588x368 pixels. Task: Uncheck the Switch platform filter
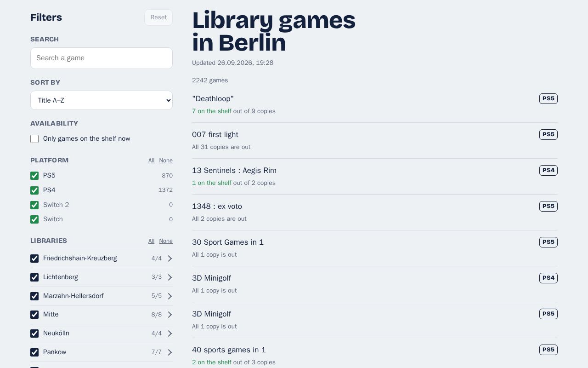tap(34, 219)
